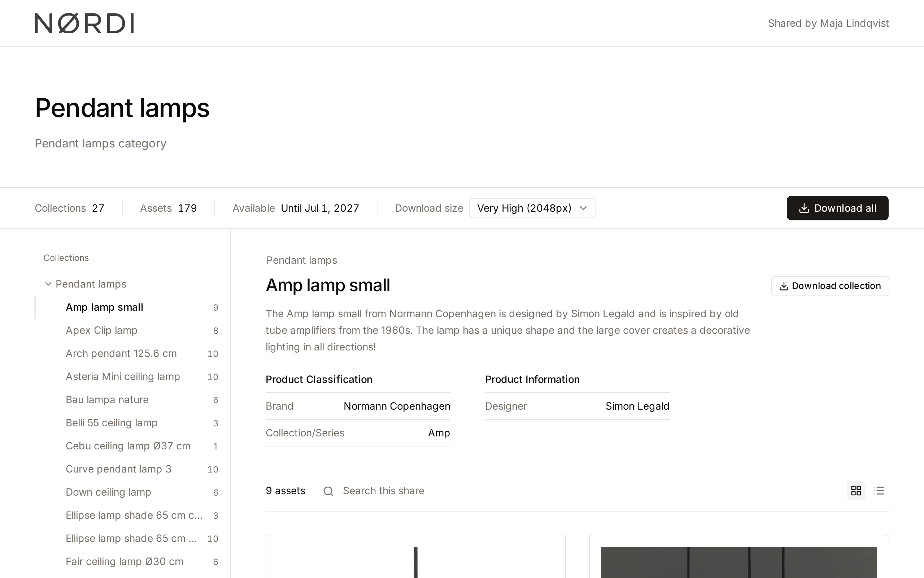Screen dimensions: 924x578
Task: Click the Amp Collection/Series value
Action: pos(439,433)
